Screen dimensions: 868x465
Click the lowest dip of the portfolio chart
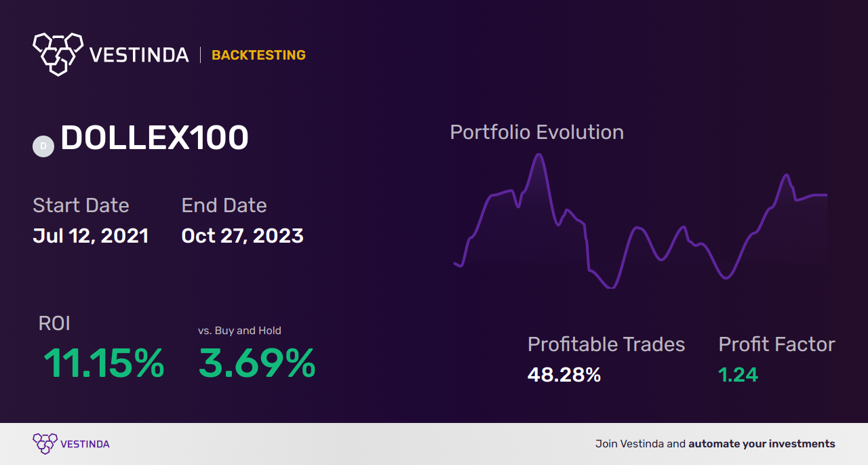tap(612, 287)
